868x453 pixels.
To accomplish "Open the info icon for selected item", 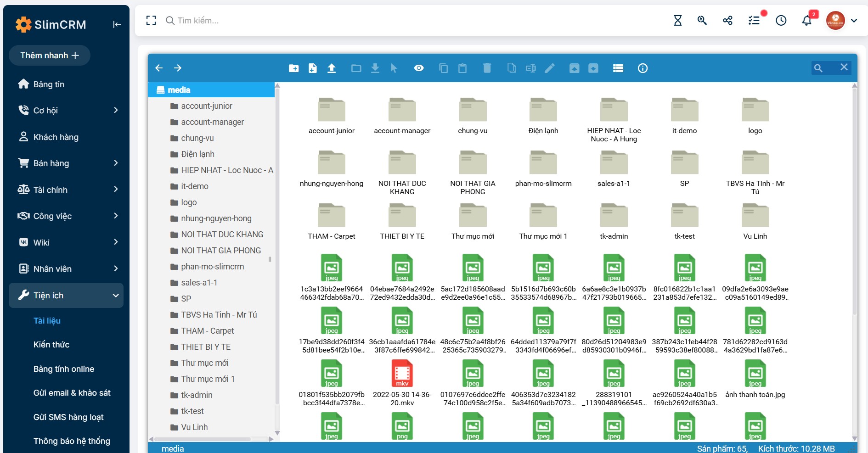I will pos(643,68).
